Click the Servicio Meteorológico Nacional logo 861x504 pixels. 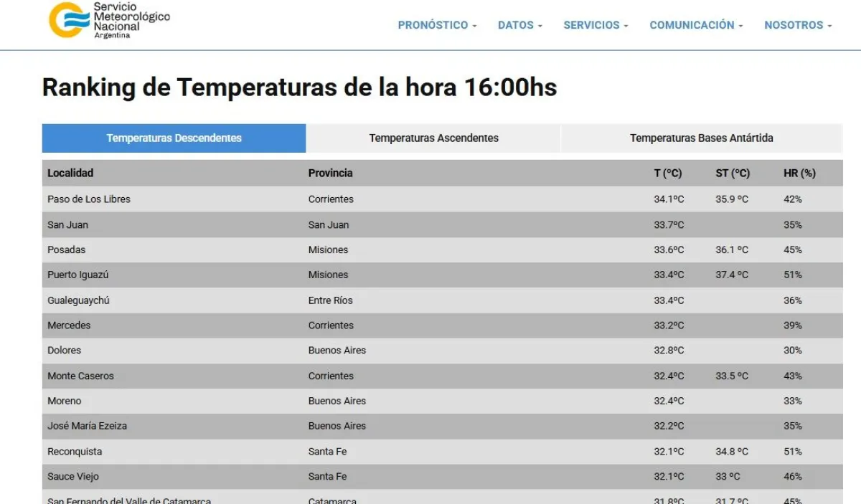(109, 20)
